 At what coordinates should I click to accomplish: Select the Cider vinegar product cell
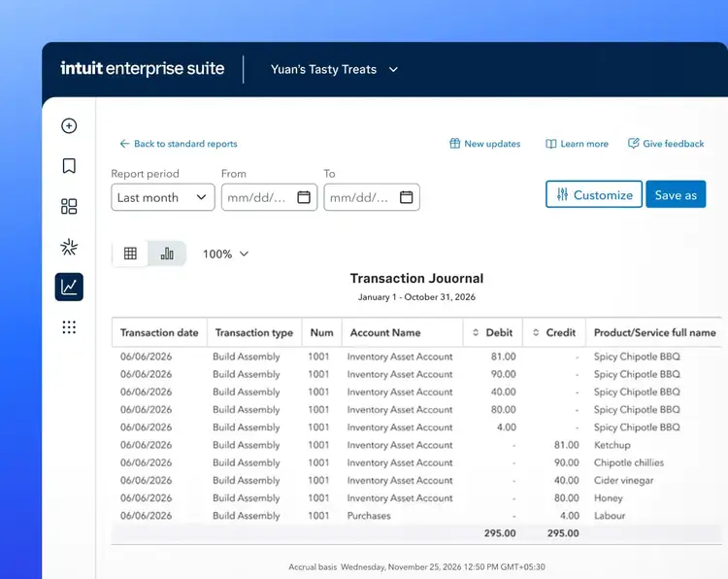coord(623,481)
